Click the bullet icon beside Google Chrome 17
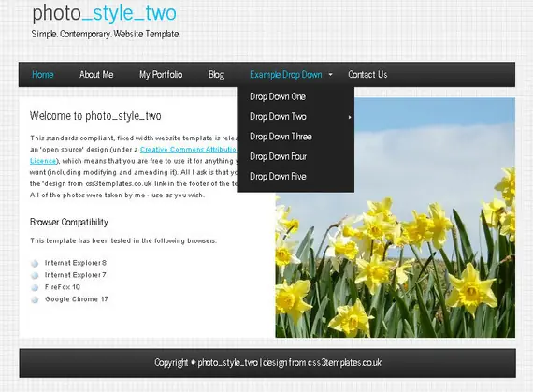533x392 pixels. coord(35,299)
